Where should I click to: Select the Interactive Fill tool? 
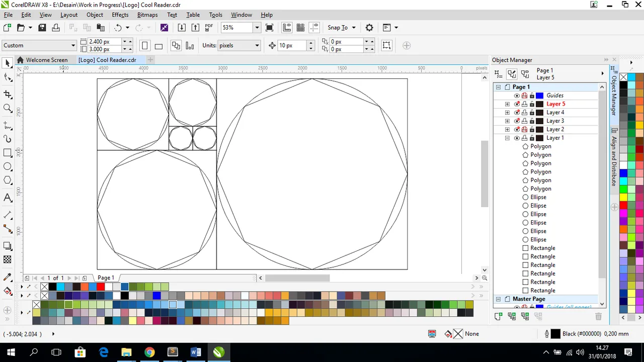(8, 291)
